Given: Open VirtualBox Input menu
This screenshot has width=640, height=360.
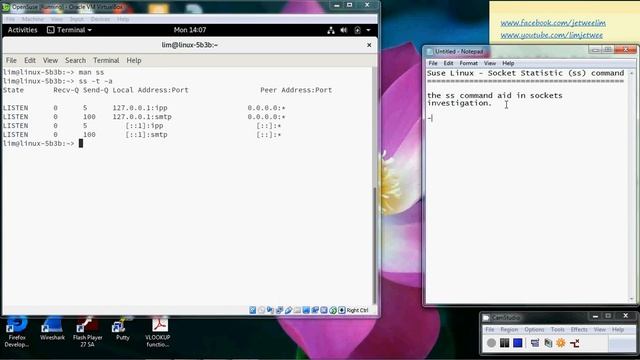Looking at the screenshot, I should click(76, 19).
